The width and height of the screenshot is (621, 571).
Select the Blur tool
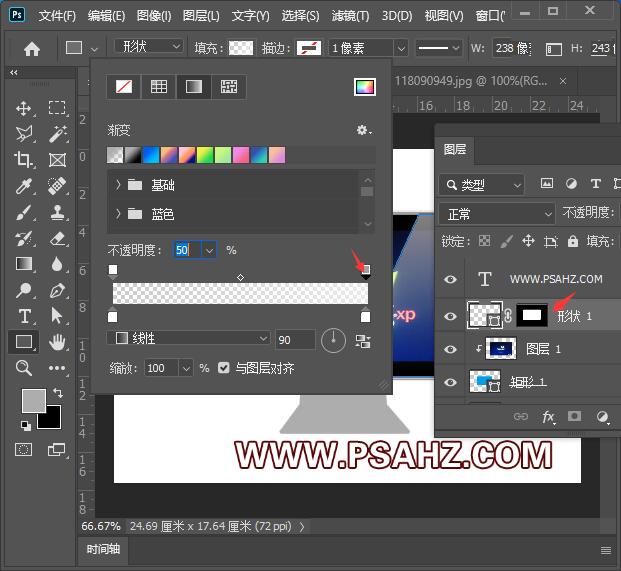[57, 264]
